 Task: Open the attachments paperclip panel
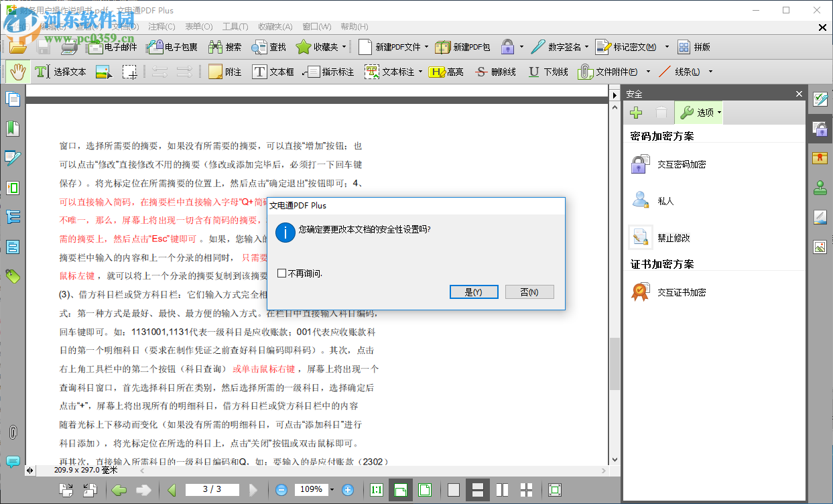pos(12,432)
